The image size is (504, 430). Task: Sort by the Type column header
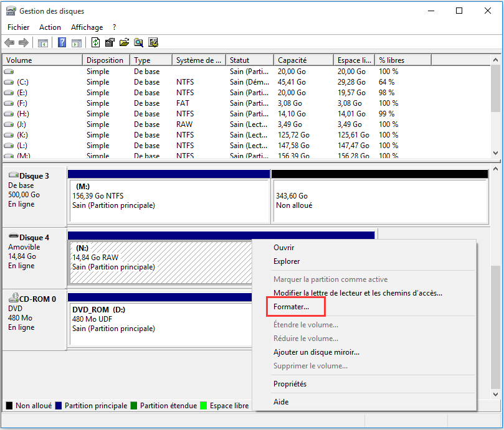(151, 60)
